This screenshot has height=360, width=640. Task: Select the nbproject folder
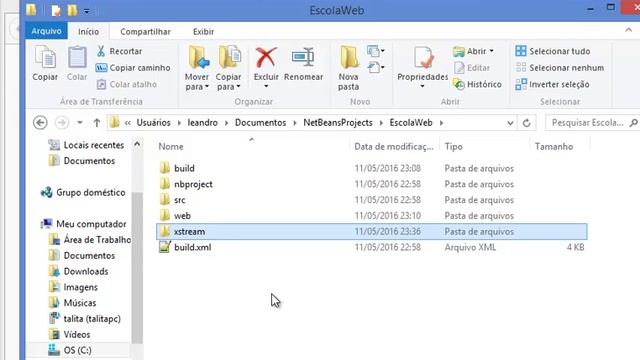tap(371, 184)
